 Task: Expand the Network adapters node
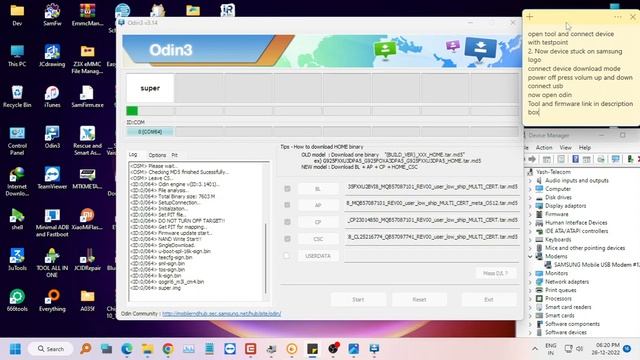[x=530, y=282]
